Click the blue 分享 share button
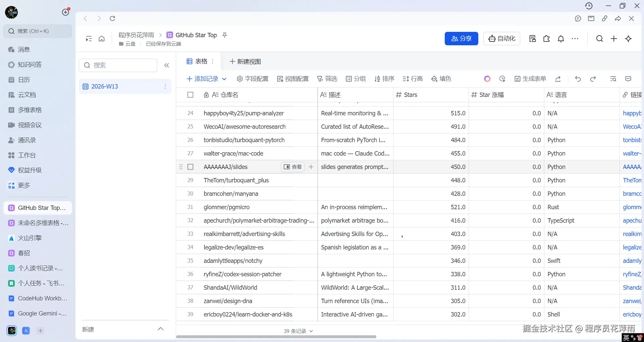 point(462,39)
